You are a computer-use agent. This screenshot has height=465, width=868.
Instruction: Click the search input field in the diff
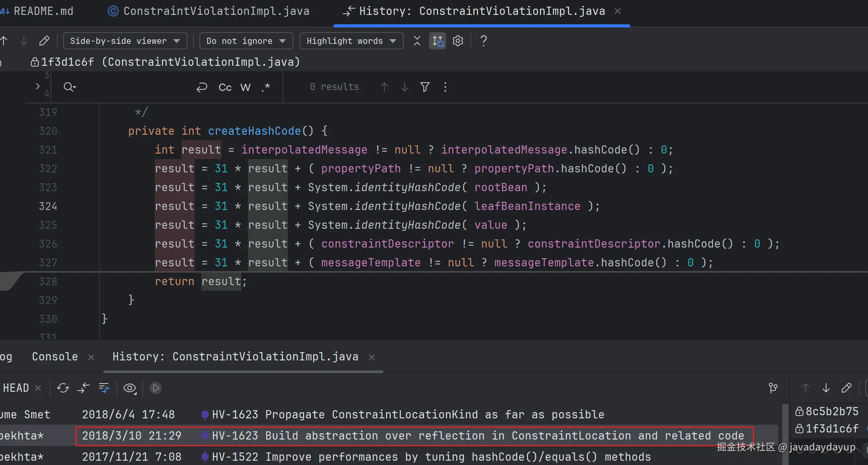[x=133, y=87]
